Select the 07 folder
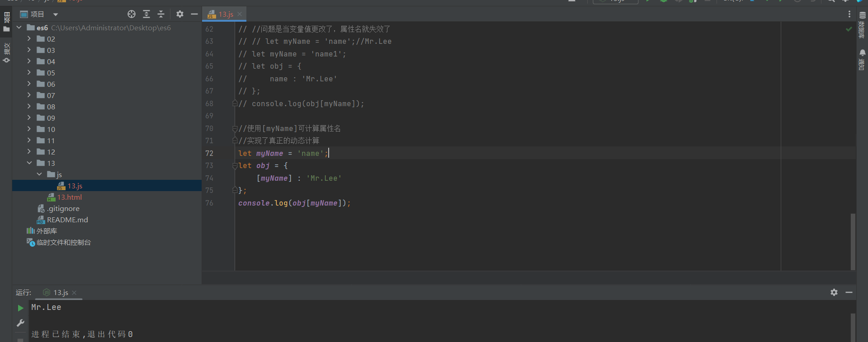This screenshot has width=868, height=342. [x=46, y=95]
